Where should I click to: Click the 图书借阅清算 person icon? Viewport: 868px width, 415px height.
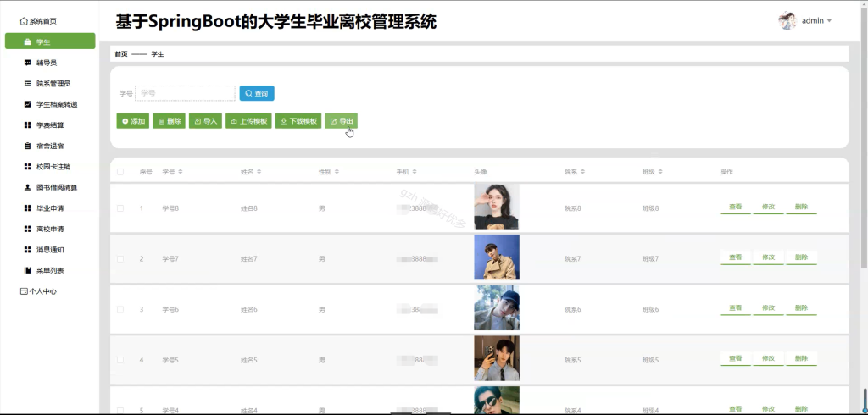point(28,187)
